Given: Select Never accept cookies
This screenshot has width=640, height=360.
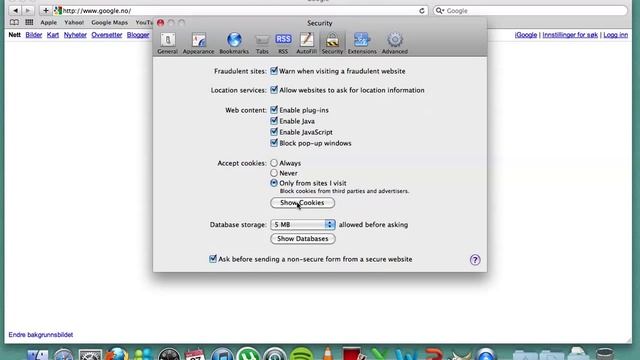Looking at the screenshot, I should click(274, 173).
